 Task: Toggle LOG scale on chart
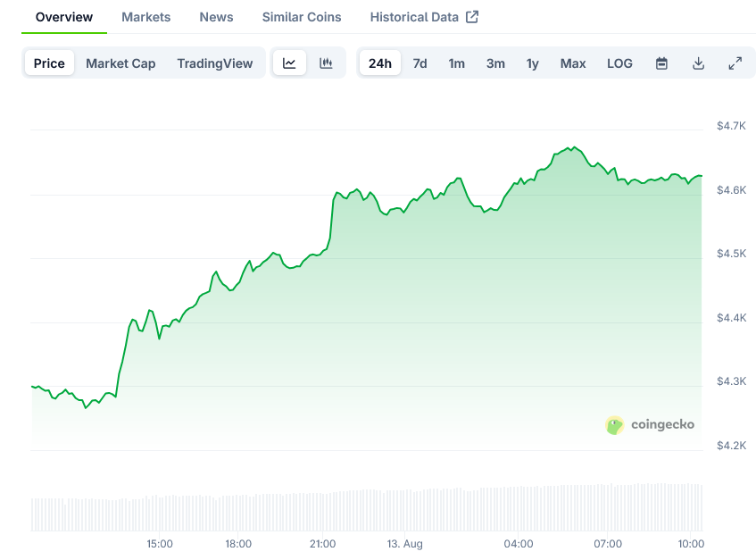tap(619, 63)
